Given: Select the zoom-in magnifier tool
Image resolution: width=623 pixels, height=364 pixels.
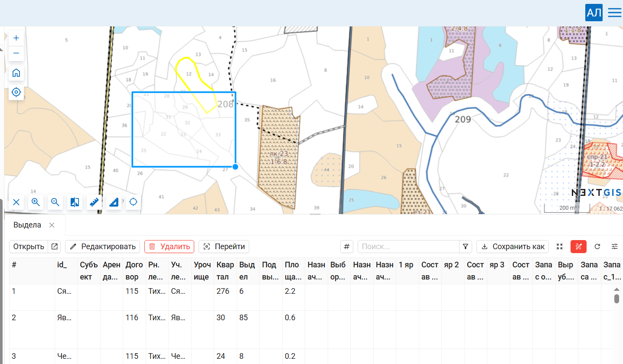Looking at the screenshot, I should (x=36, y=202).
